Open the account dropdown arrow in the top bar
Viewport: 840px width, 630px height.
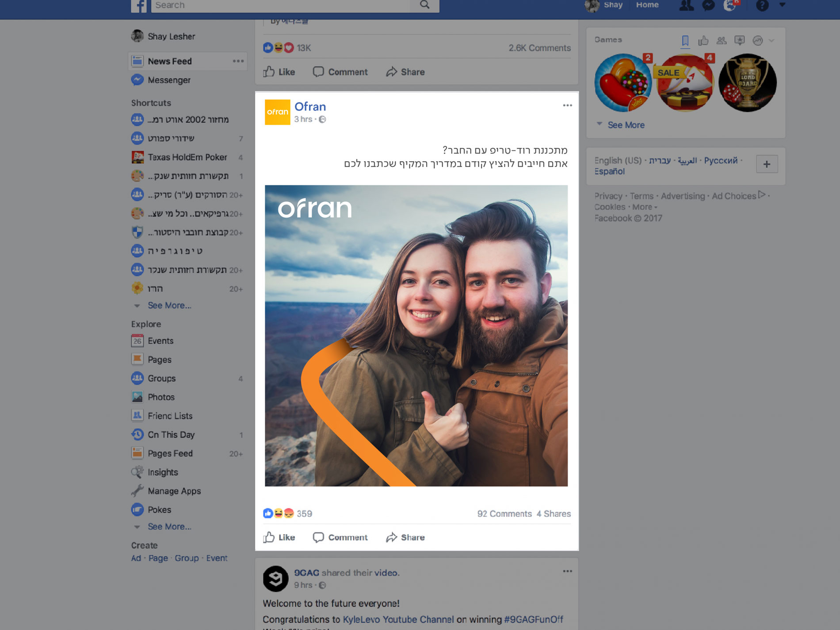[782, 5]
